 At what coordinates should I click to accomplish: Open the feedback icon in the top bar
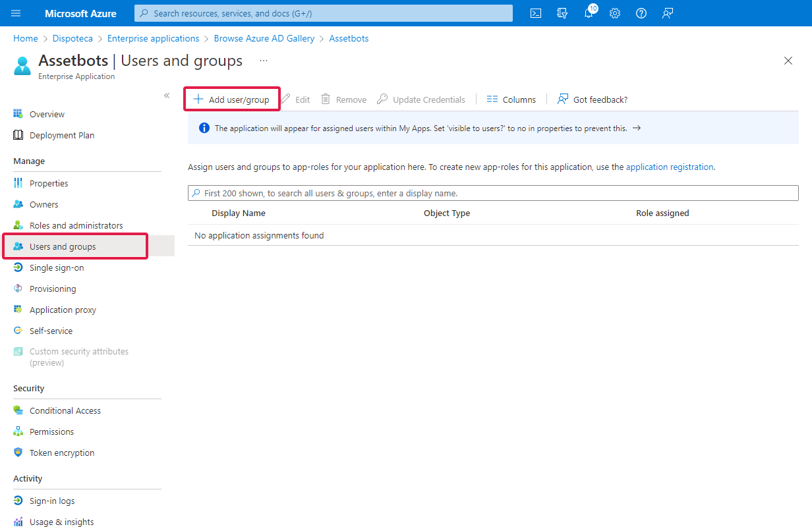[x=668, y=13]
